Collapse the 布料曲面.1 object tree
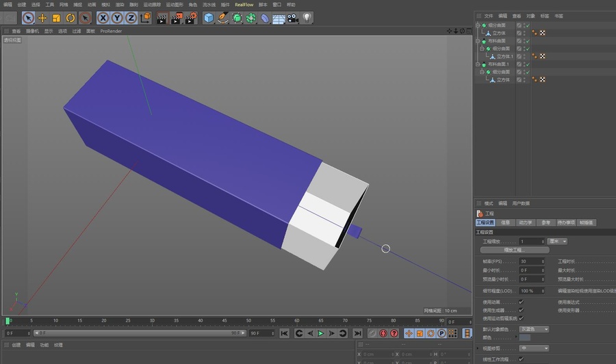This screenshot has height=364, width=616. (478, 64)
